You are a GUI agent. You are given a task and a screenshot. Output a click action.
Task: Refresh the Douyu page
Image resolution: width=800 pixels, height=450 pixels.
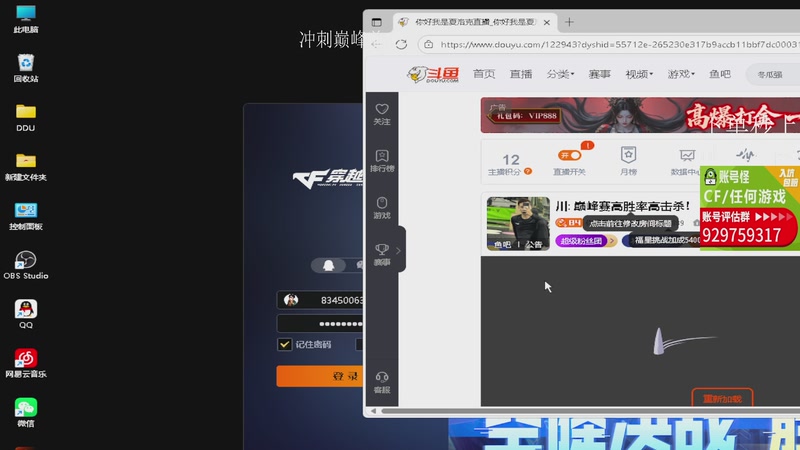click(401, 44)
